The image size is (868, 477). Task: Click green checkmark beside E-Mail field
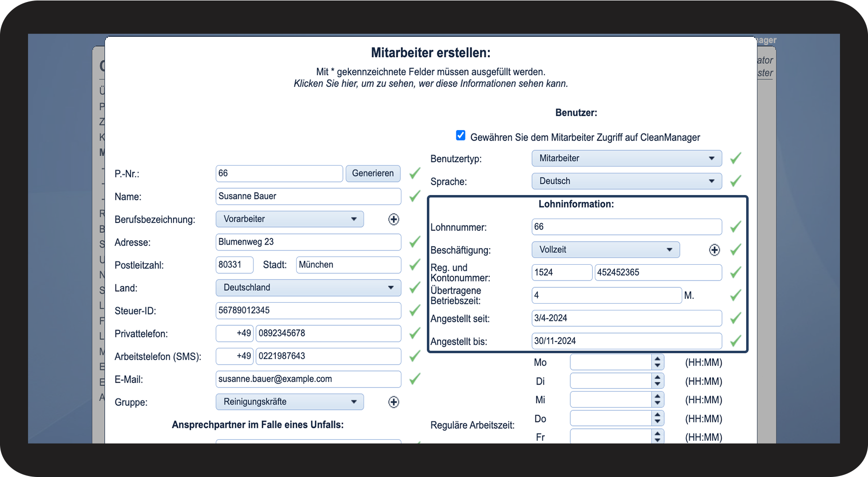415,379
